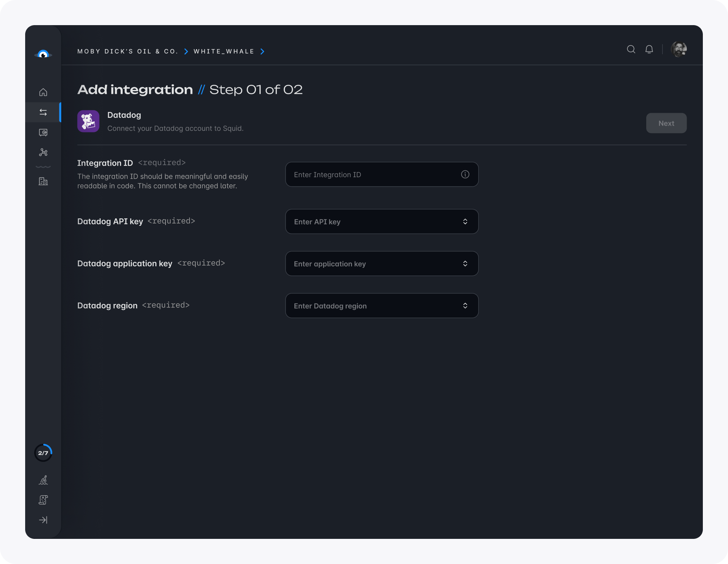Click the Datadog region selector arrows
Image resolution: width=728 pixels, height=564 pixels.
tap(465, 306)
